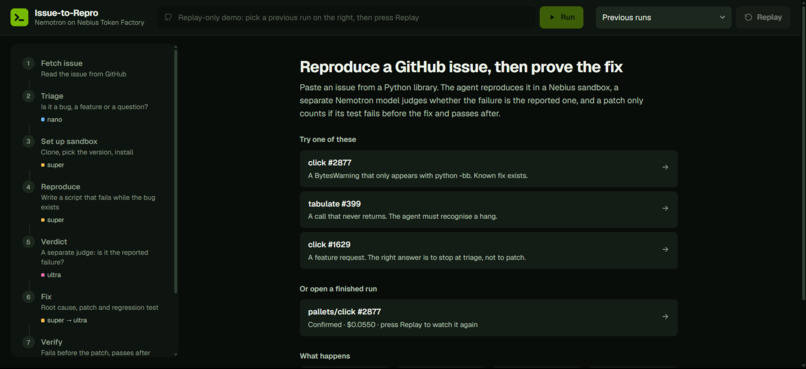
Task: Click the 'Try one of these' label
Action: (x=328, y=139)
